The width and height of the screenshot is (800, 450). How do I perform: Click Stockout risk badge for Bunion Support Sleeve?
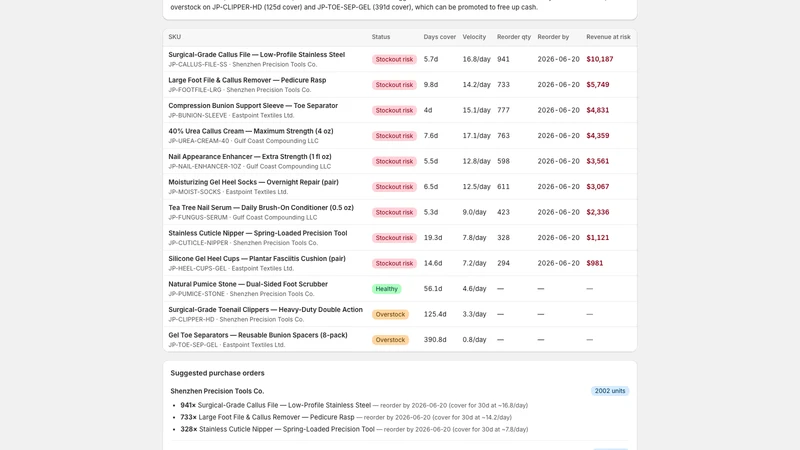point(394,110)
